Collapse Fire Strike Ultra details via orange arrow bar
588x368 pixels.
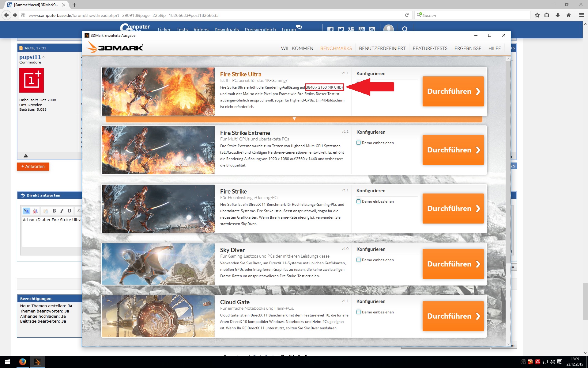pos(294,119)
